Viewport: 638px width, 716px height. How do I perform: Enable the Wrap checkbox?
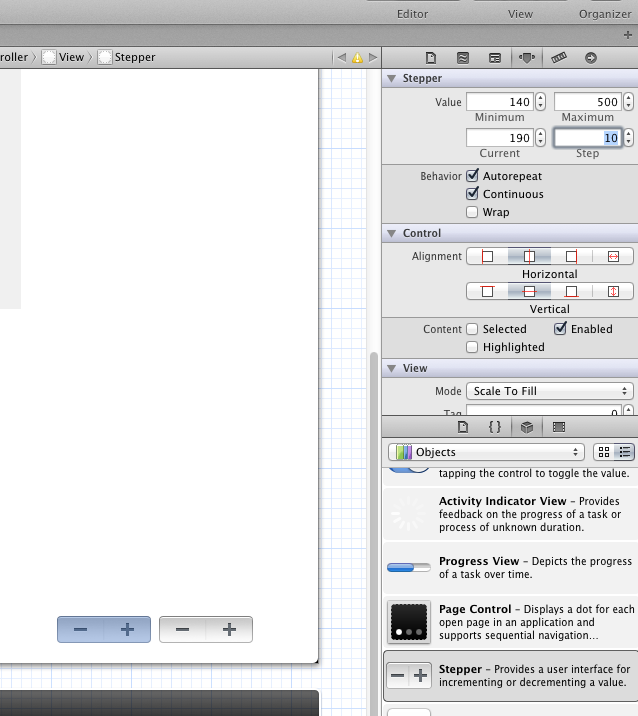pyautogui.click(x=472, y=212)
